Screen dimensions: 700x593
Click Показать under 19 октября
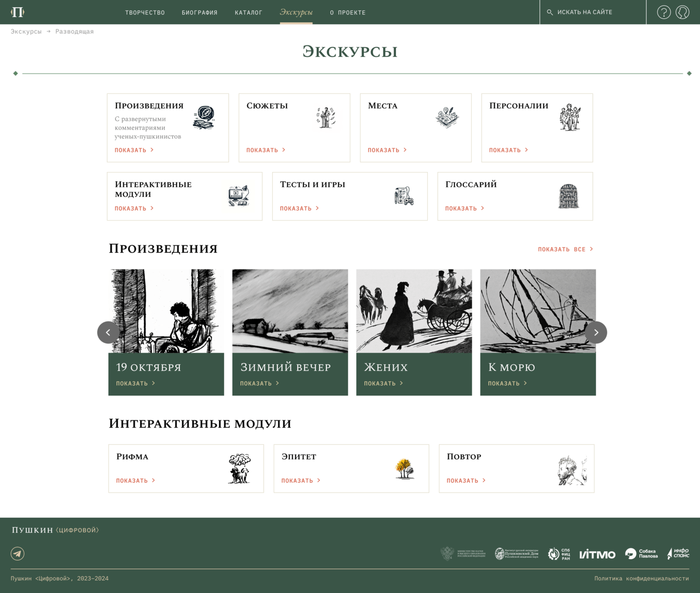[136, 383]
